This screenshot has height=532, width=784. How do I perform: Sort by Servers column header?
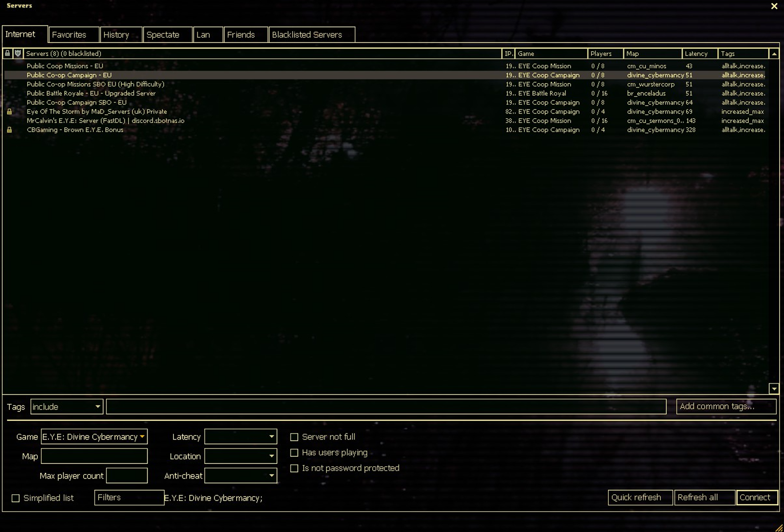pyautogui.click(x=262, y=53)
